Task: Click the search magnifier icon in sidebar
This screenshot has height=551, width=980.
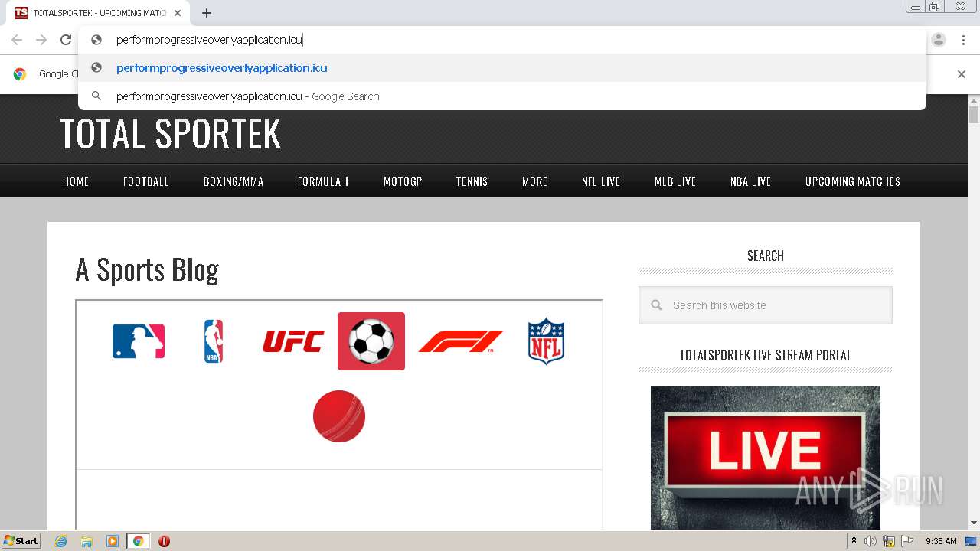Action: (x=656, y=305)
